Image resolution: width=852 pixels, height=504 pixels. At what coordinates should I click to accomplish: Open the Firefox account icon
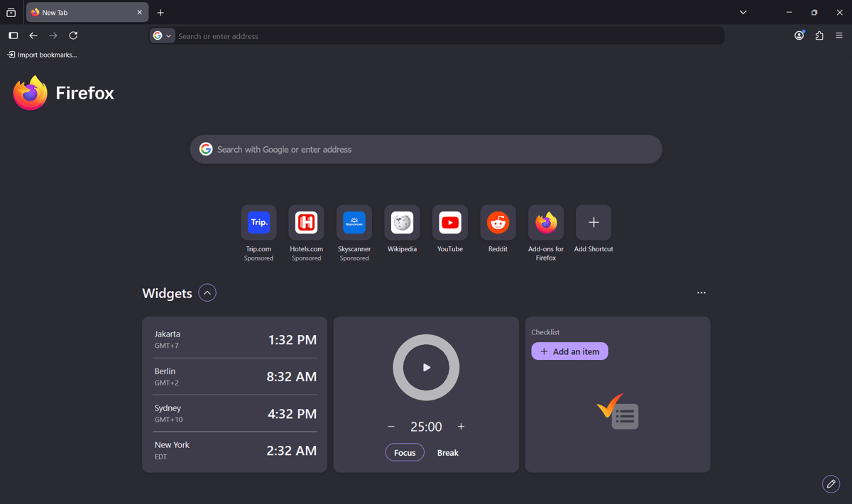coord(799,35)
